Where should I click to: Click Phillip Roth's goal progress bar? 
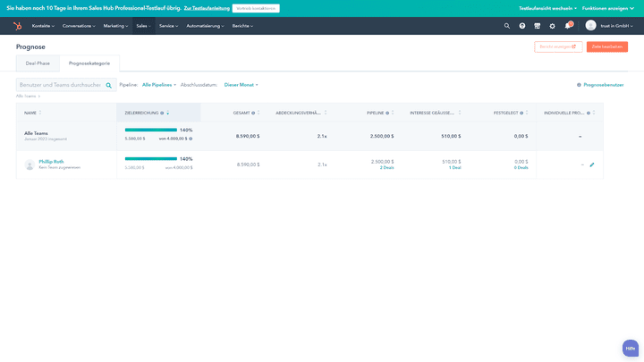[151, 159]
